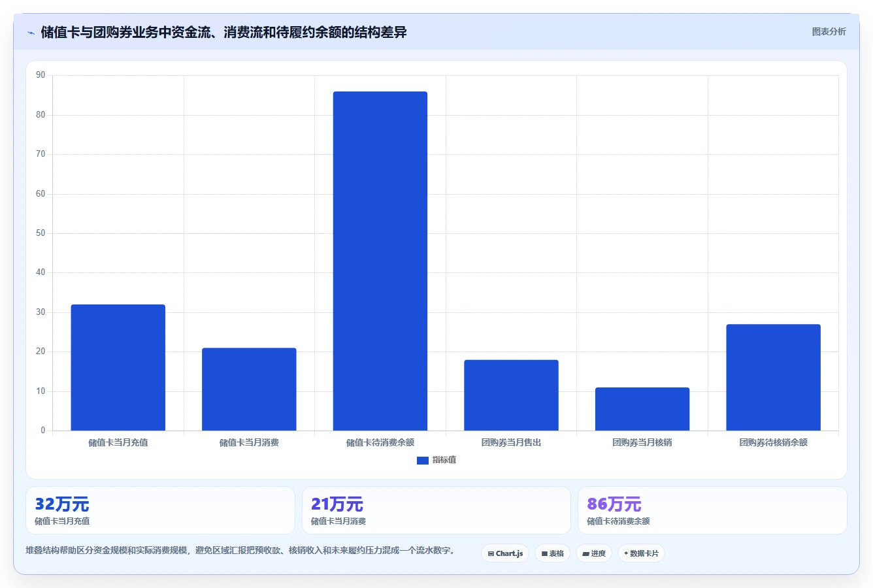The width and height of the screenshot is (873, 588).
Task: Open the 32万元 data card
Action: [160, 510]
